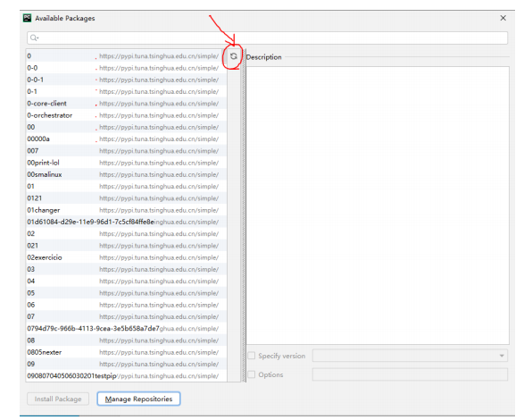Click the Options text field
532x420 pixels.
coord(410,374)
